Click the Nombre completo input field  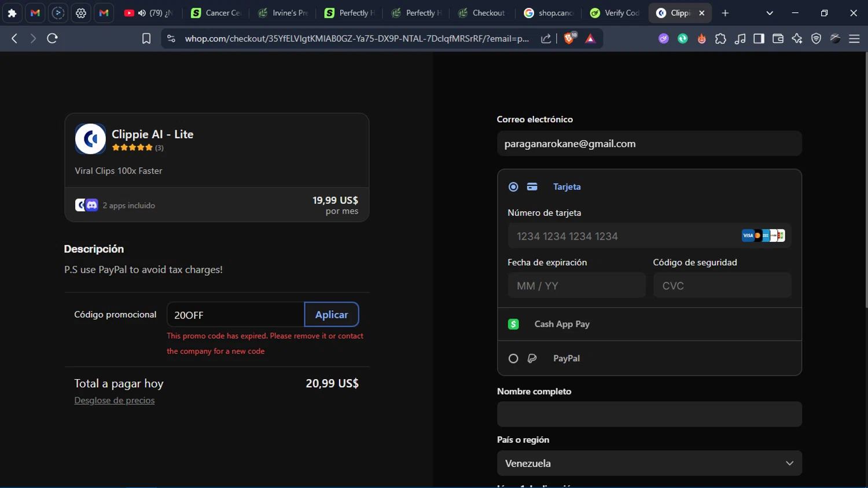point(649,414)
